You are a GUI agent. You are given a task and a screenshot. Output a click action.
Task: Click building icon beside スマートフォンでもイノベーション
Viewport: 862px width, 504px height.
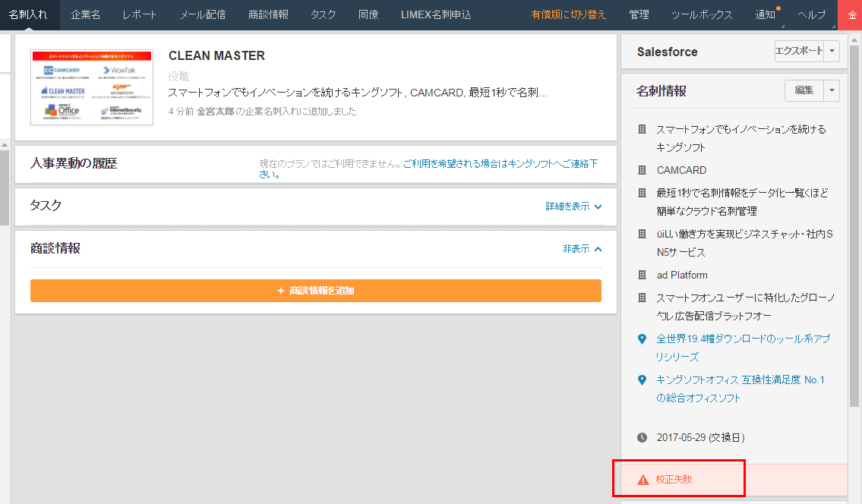tap(642, 129)
